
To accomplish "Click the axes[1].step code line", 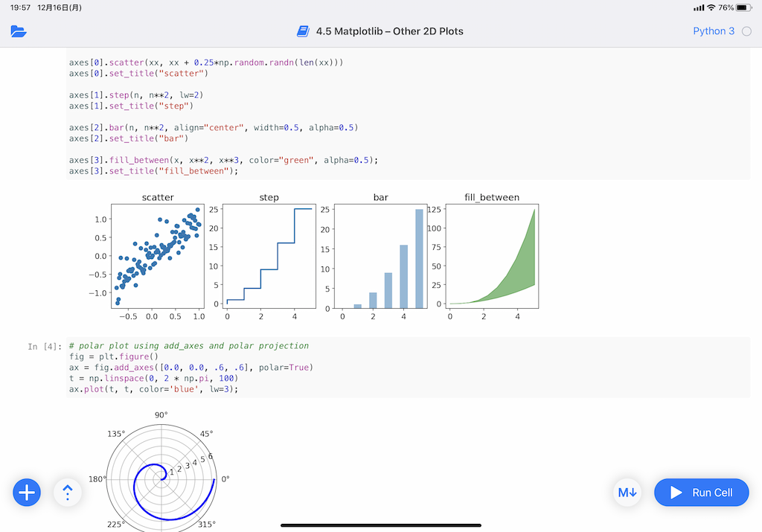I will (136, 94).
